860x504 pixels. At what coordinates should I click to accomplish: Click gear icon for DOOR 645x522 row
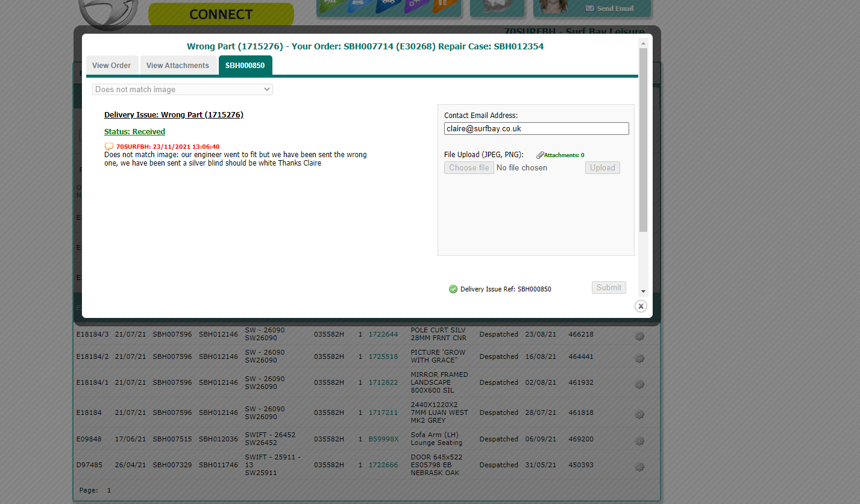[639, 467]
